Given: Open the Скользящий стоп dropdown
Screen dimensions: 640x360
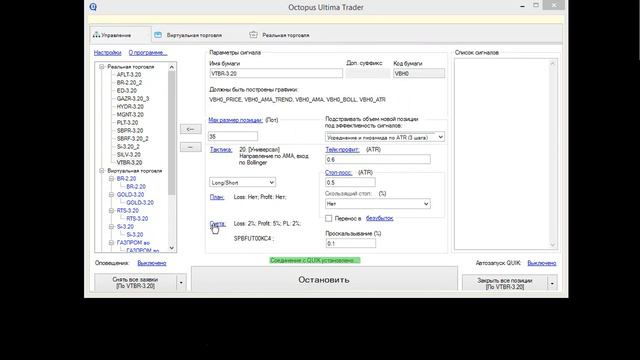Looking at the screenshot, I should (x=378, y=203).
